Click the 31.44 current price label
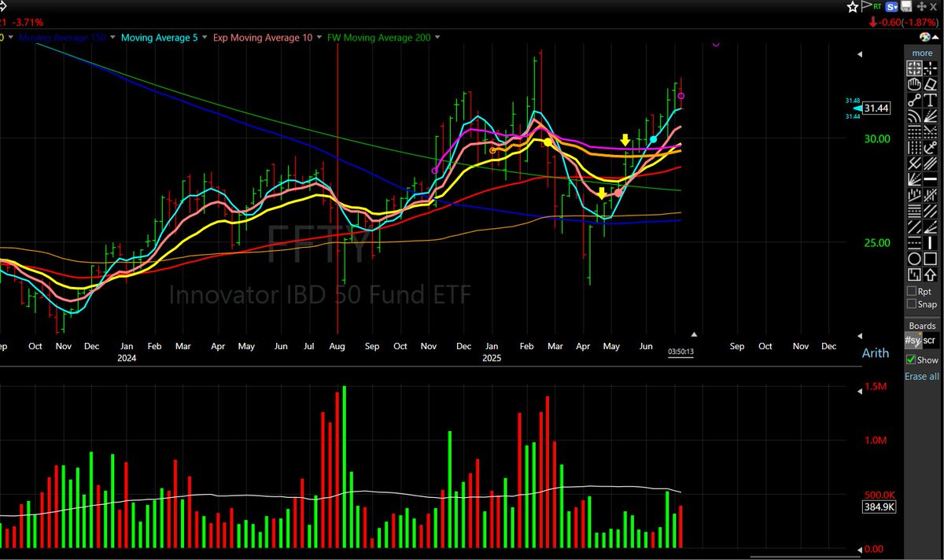Viewport: 944px width, 560px height. [878, 109]
